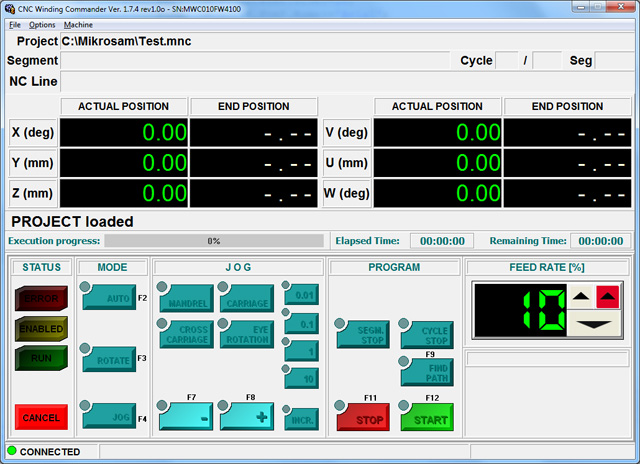Screen dimensions: 640x464
Task: Click the X (deg) end position display
Action: (253, 133)
